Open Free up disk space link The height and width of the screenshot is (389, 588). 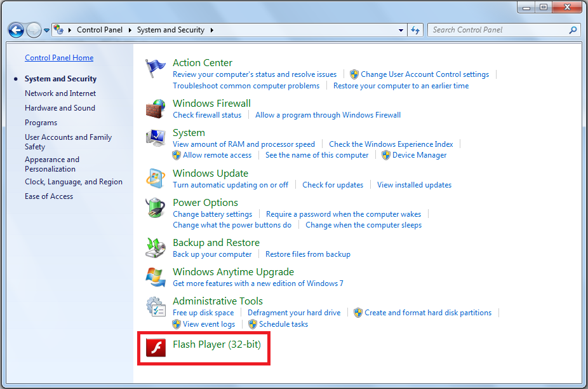[x=203, y=313]
